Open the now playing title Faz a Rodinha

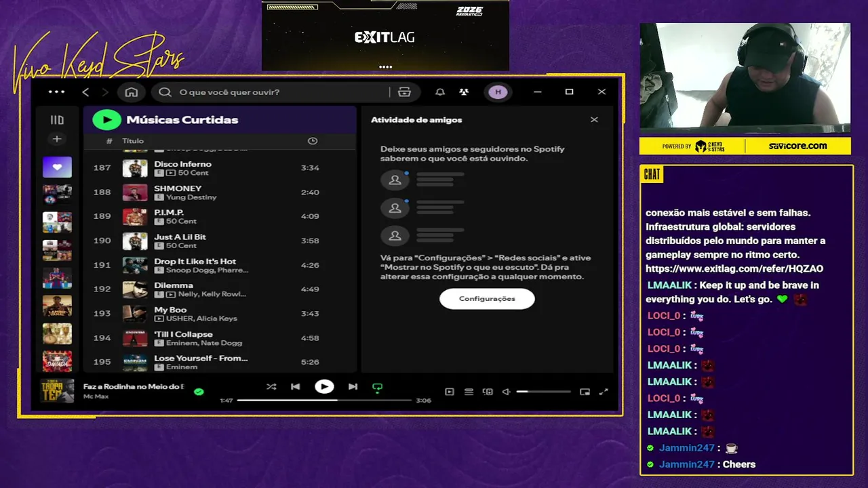tap(134, 386)
